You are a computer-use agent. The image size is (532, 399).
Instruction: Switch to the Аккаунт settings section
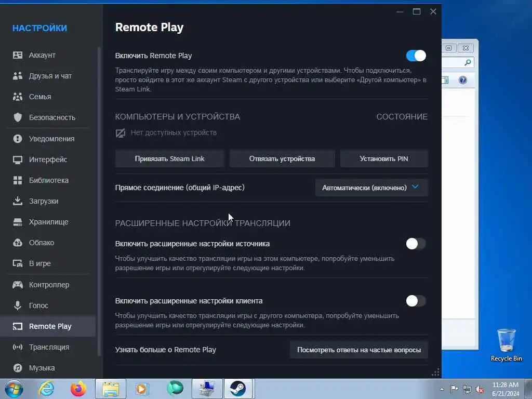pyautogui.click(x=48, y=55)
